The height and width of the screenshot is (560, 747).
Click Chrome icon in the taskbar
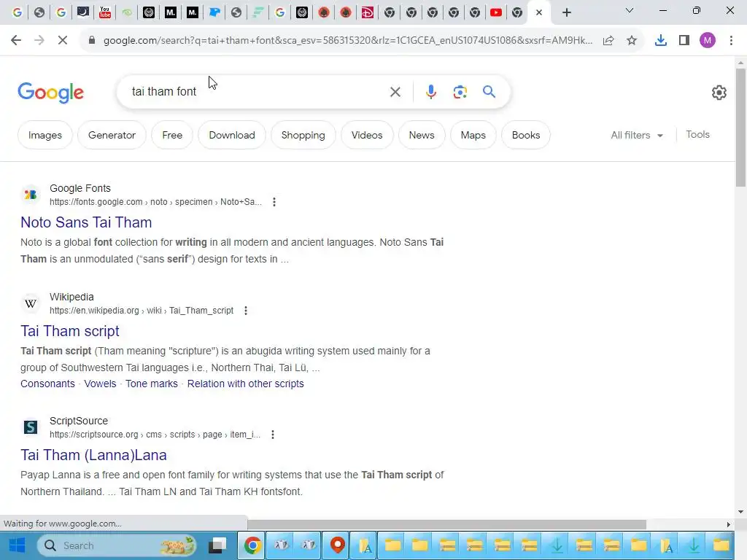tap(252, 545)
